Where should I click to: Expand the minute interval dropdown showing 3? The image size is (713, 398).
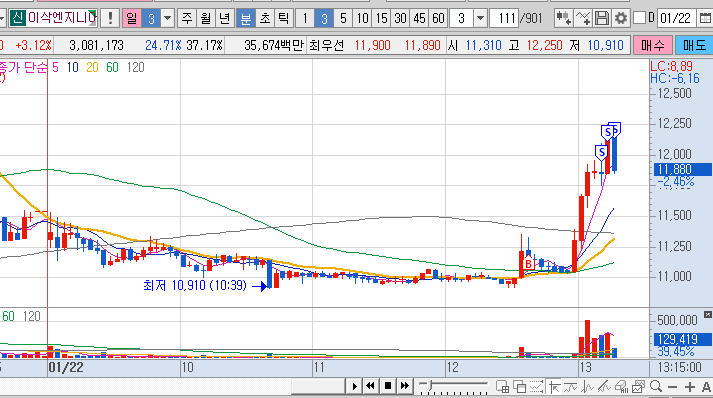click(x=480, y=19)
